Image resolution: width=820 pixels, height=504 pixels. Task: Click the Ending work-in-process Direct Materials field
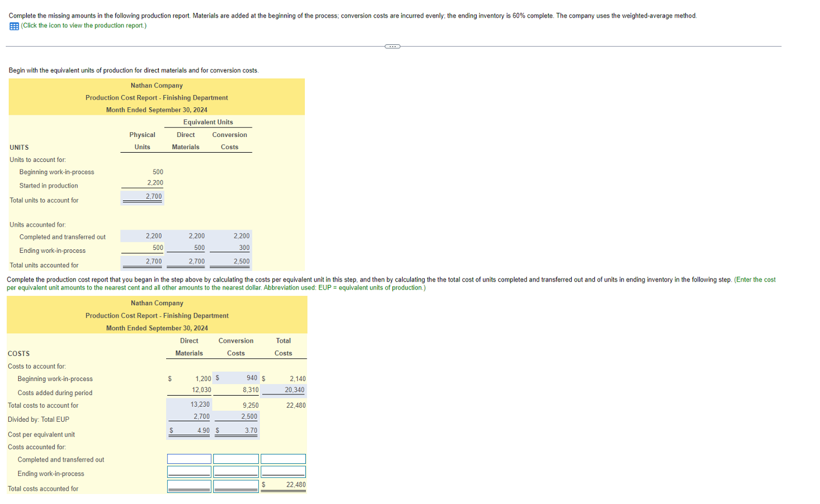pyautogui.click(x=189, y=471)
